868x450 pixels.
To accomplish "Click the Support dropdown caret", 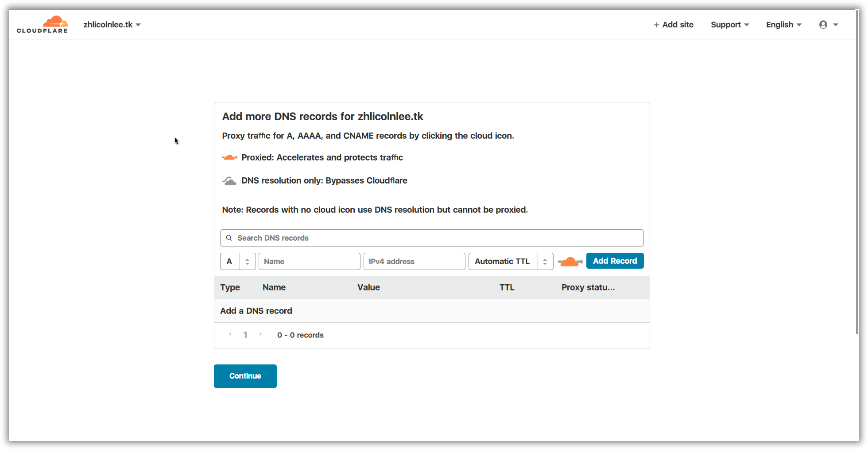I will coord(747,25).
